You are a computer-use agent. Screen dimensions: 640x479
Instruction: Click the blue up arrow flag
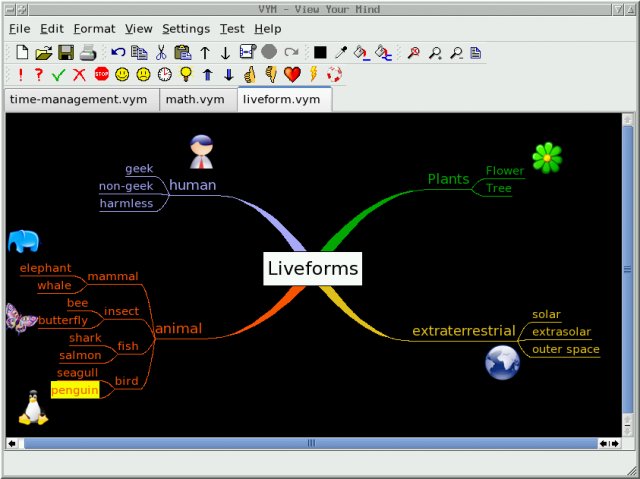(x=208, y=74)
